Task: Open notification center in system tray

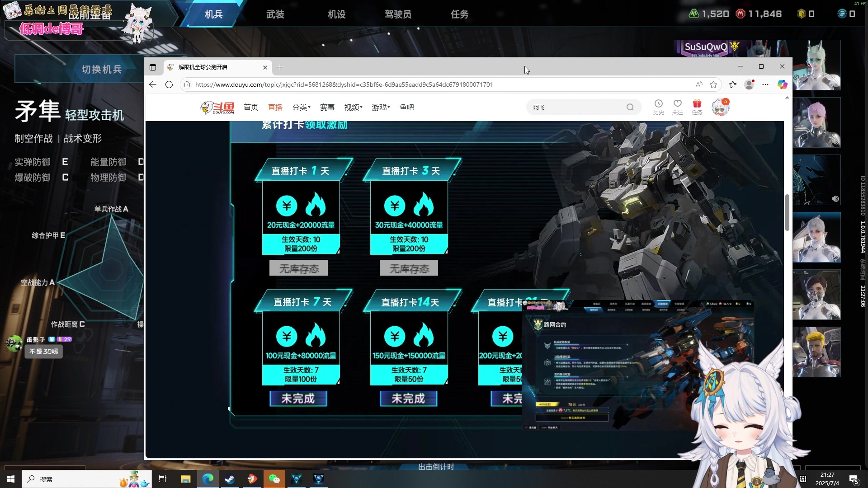Action: point(854,479)
